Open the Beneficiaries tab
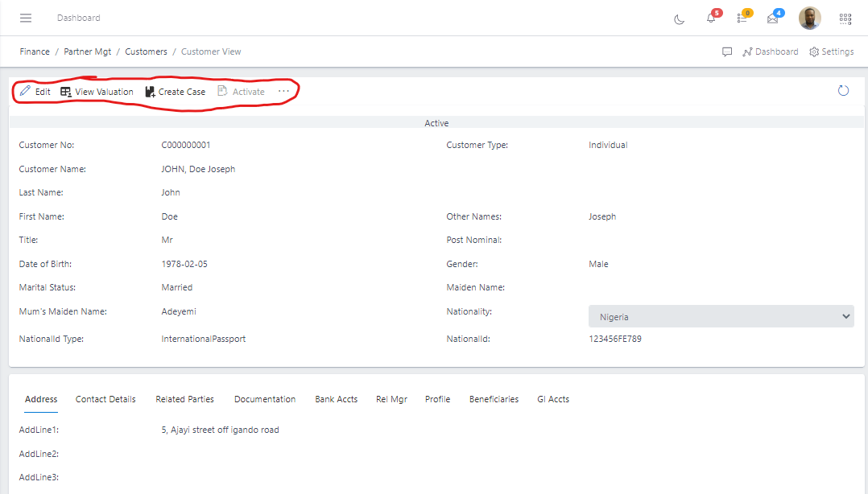The height and width of the screenshot is (494, 868). click(494, 398)
